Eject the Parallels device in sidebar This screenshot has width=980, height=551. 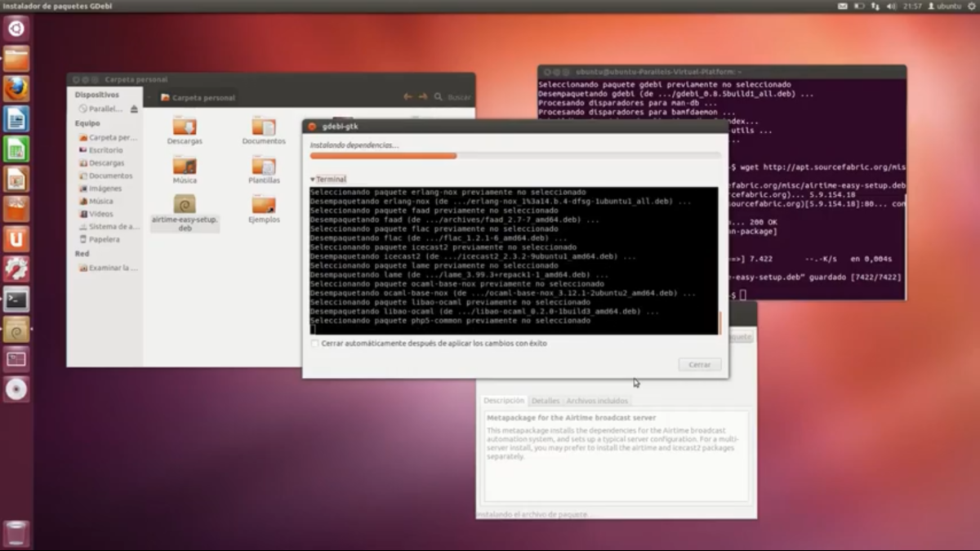[134, 109]
